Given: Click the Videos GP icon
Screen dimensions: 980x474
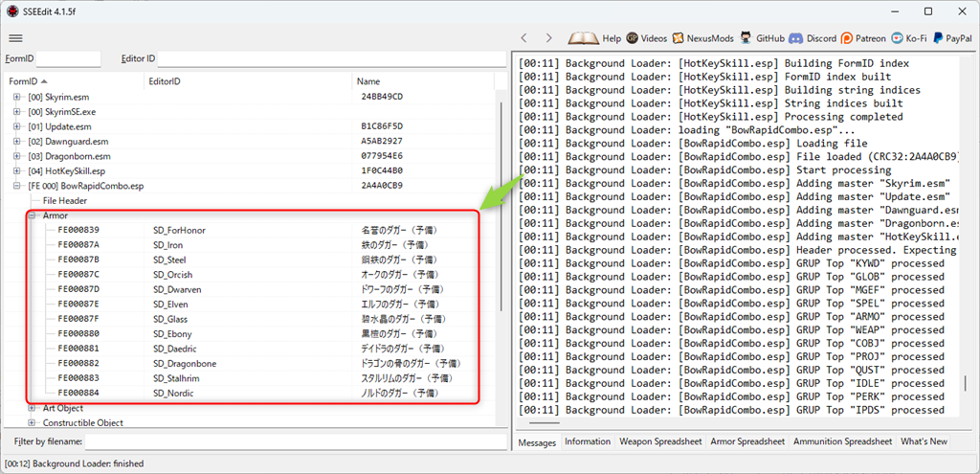Looking at the screenshot, I should point(632,38).
